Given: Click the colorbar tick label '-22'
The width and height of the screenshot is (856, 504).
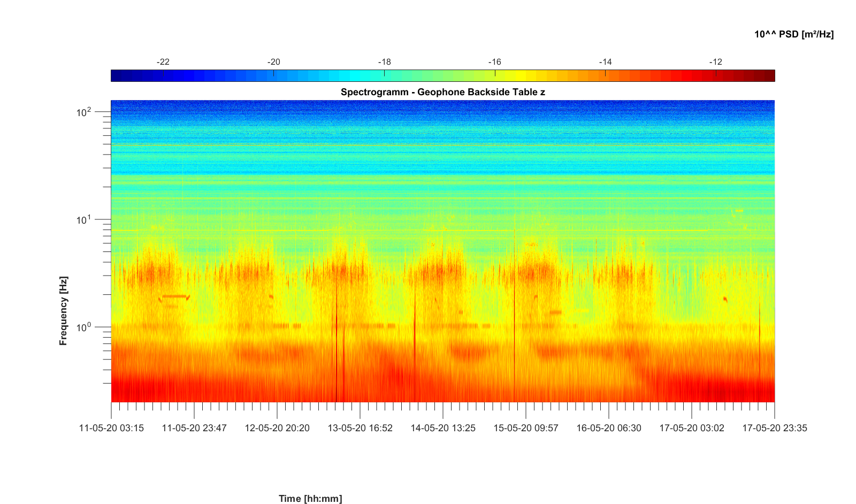Looking at the screenshot, I should 163,62.
